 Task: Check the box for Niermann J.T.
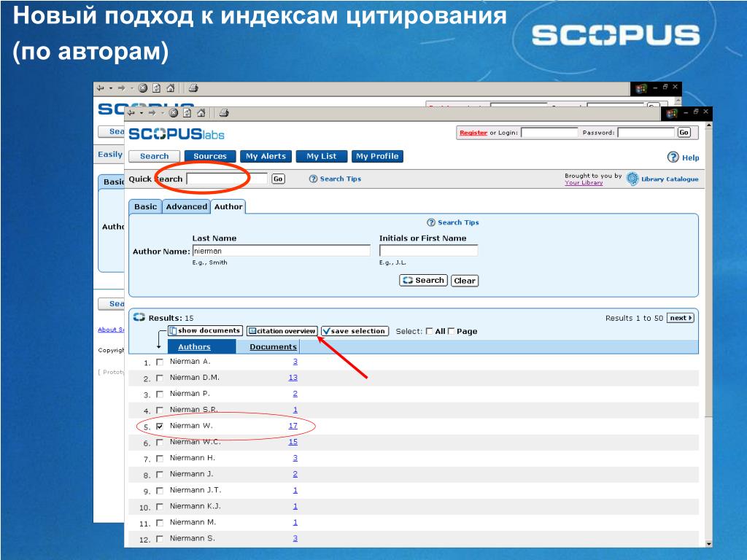(160, 491)
